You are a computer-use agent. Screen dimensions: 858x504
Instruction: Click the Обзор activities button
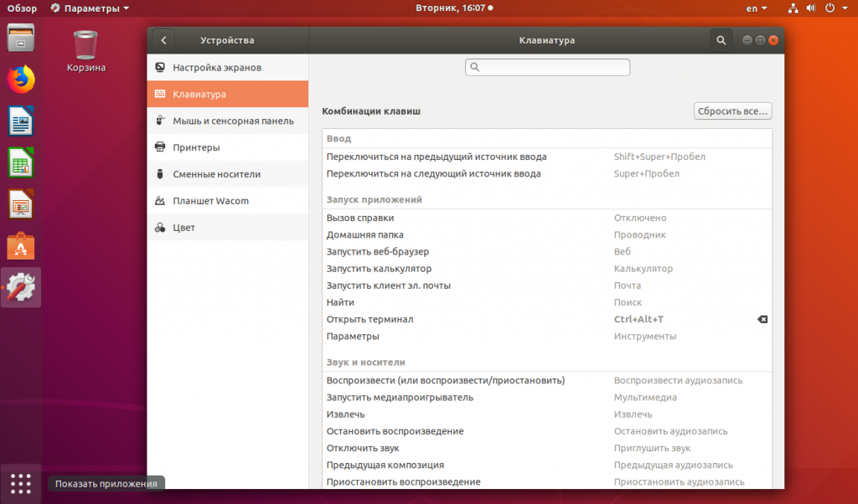point(22,8)
